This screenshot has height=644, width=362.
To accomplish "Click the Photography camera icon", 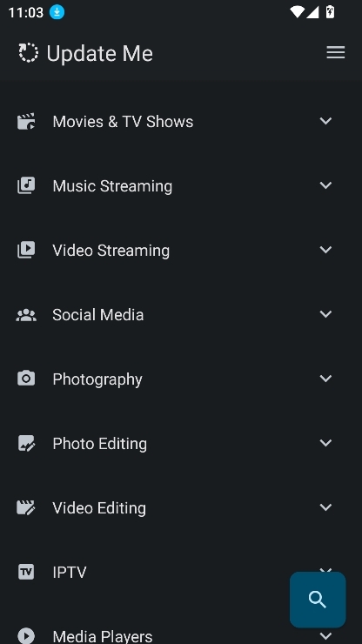I will pyautogui.click(x=26, y=379).
